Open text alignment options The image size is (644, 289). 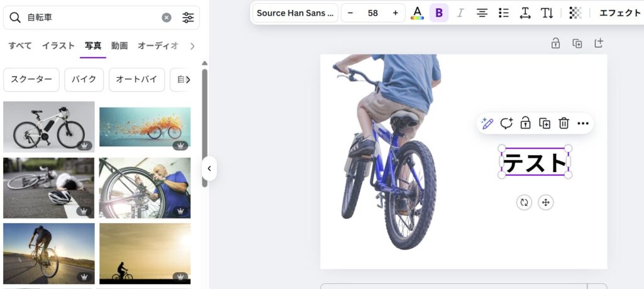tap(482, 13)
